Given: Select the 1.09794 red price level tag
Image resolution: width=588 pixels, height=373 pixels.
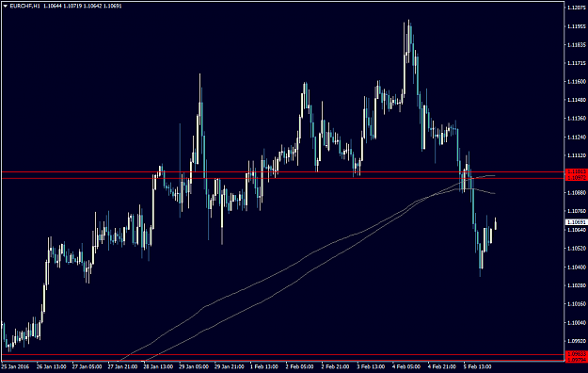Looking at the screenshot, I should [577, 360].
